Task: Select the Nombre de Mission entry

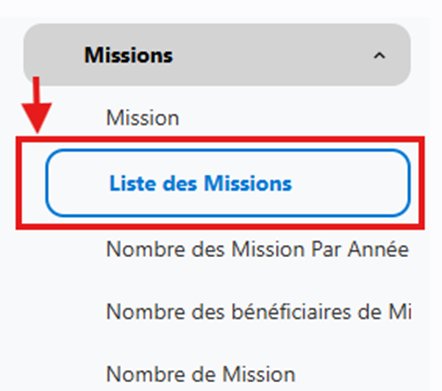Action: (x=201, y=374)
